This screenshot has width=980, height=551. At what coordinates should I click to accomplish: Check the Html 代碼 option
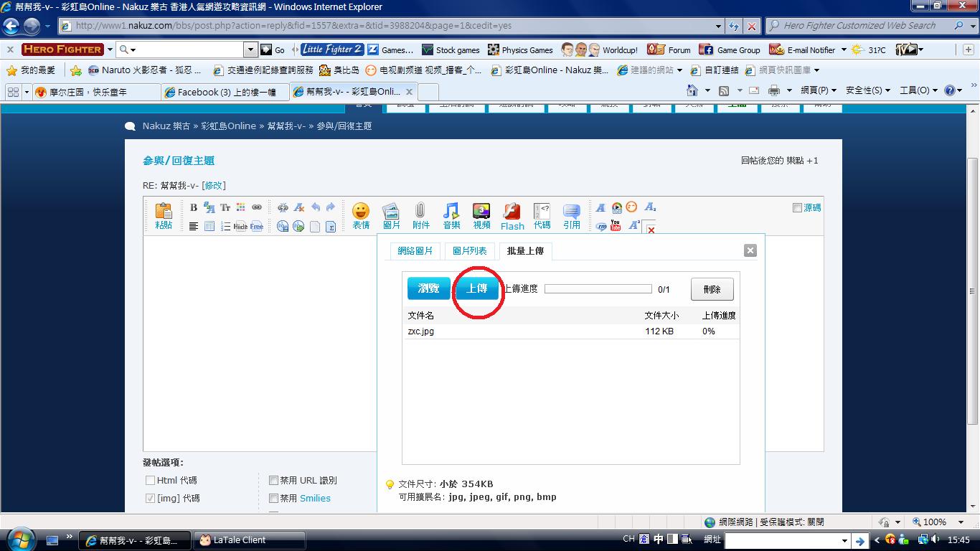coord(151,480)
